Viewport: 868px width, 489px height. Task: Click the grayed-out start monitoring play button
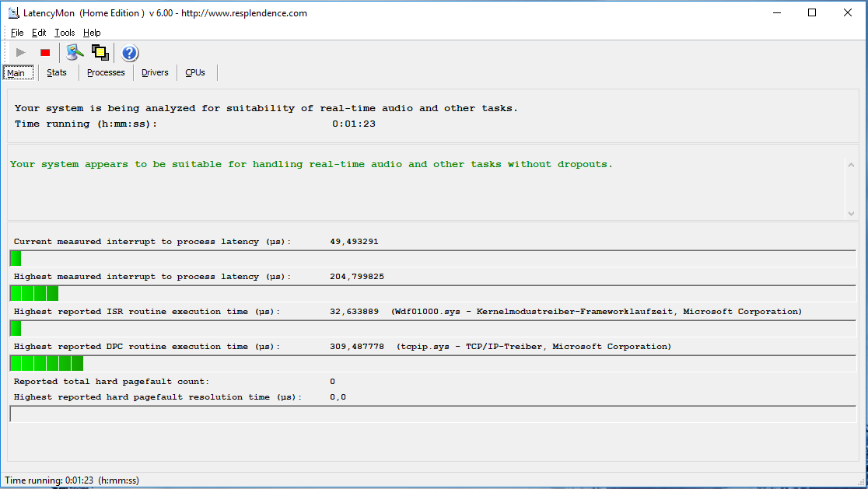coord(21,53)
